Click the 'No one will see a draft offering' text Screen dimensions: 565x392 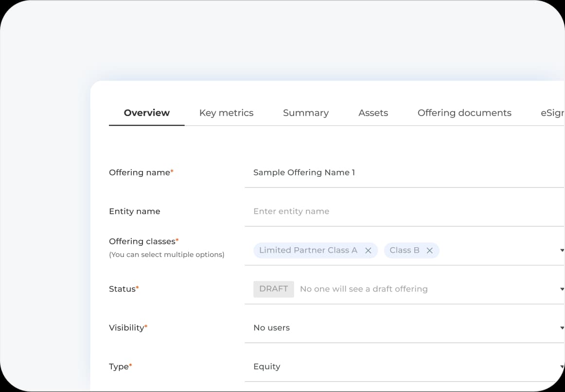pos(364,289)
